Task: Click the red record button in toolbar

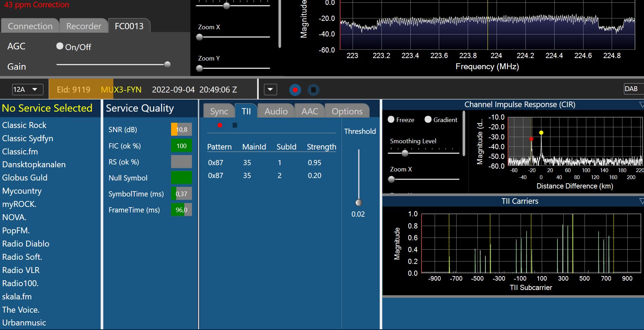Action: point(295,90)
